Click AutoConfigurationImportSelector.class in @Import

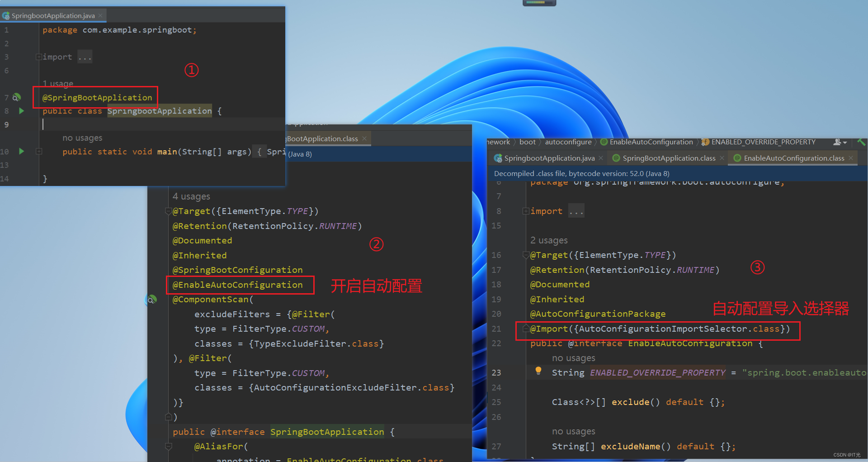(679, 329)
